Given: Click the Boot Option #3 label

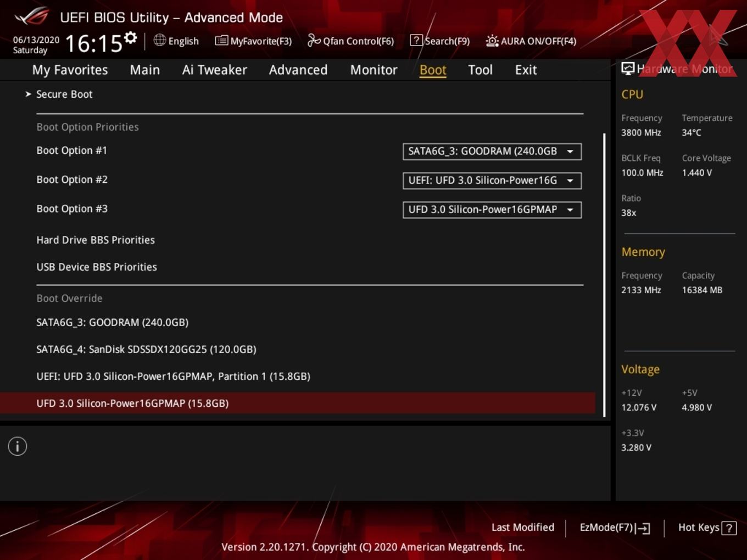Looking at the screenshot, I should coord(72,209).
